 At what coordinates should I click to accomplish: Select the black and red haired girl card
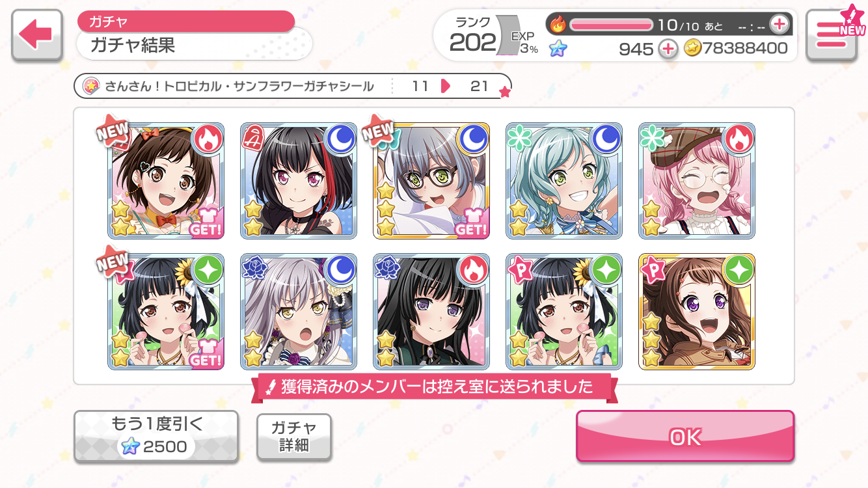click(x=299, y=181)
